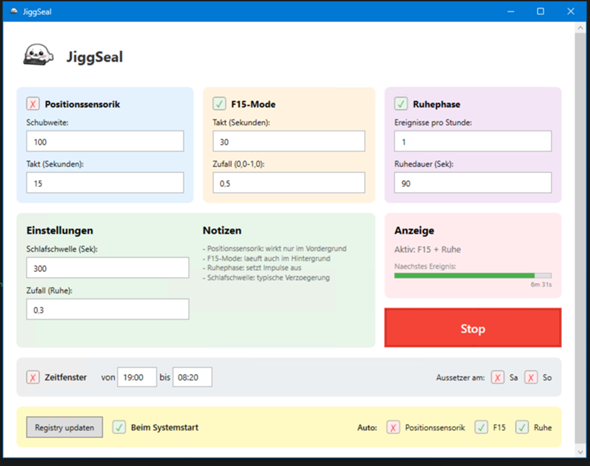Click the green Naechstes Ereignis progress bar
Screen dimensions: 590x466
coord(473,276)
